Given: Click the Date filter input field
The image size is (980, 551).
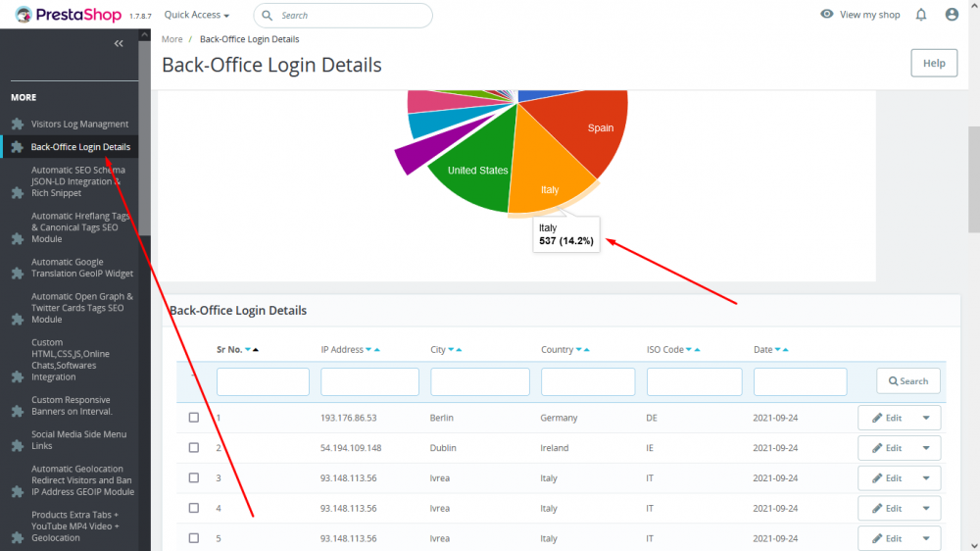Looking at the screenshot, I should point(800,381).
